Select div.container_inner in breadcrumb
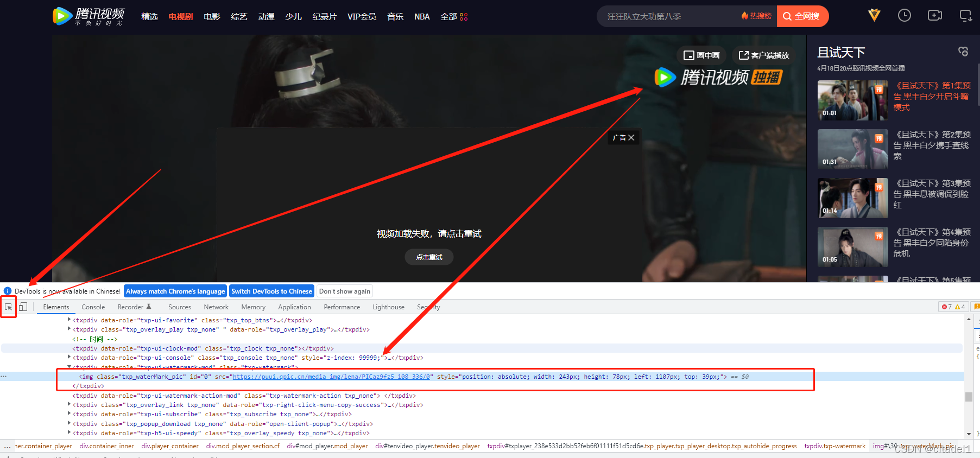Screen dimensions: 980x458 106,447
